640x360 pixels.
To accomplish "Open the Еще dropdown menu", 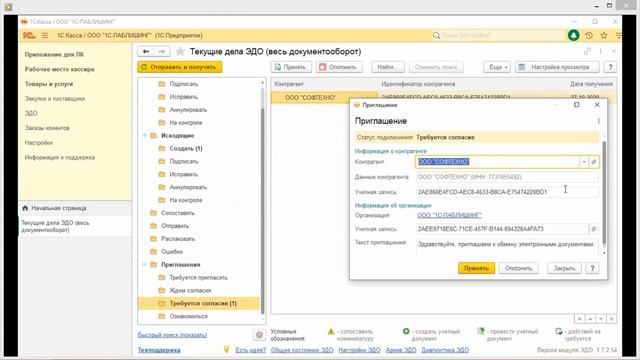I will (497, 67).
